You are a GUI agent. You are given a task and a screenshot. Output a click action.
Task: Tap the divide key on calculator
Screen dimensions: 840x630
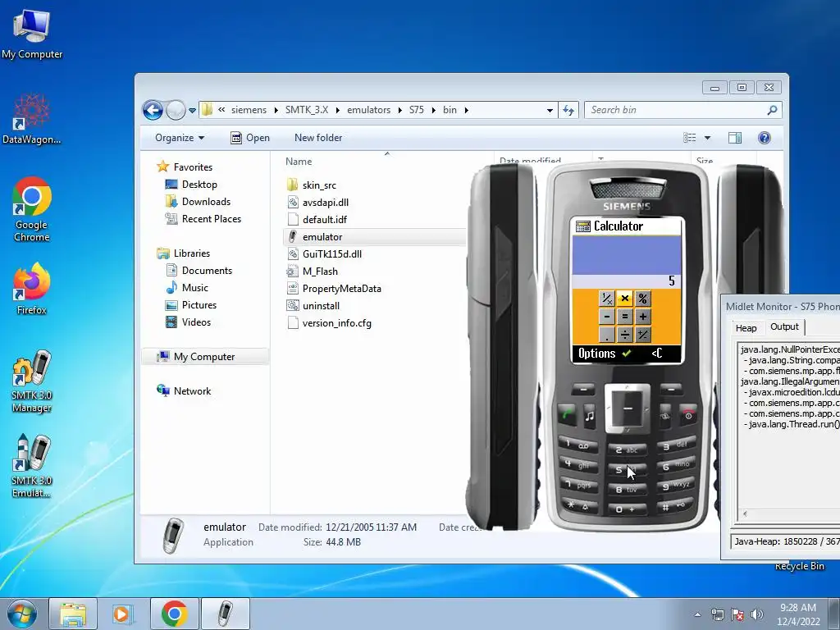(x=624, y=335)
